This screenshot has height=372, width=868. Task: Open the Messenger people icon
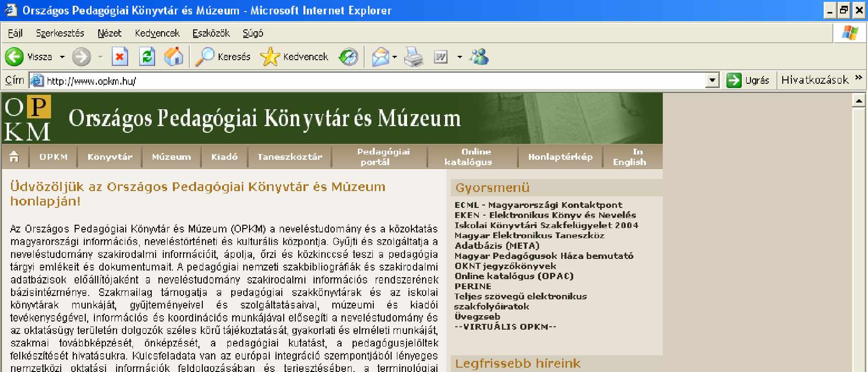pyautogui.click(x=479, y=57)
